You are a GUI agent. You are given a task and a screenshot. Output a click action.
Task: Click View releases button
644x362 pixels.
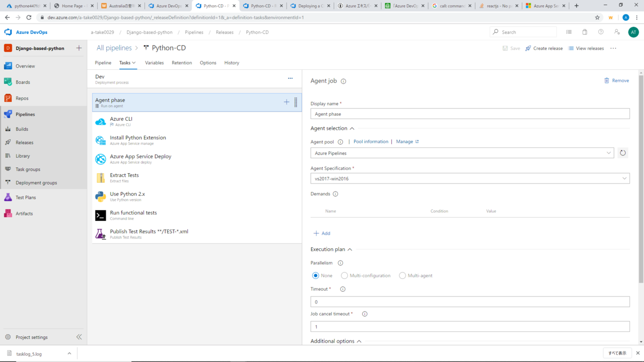(x=586, y=48)
